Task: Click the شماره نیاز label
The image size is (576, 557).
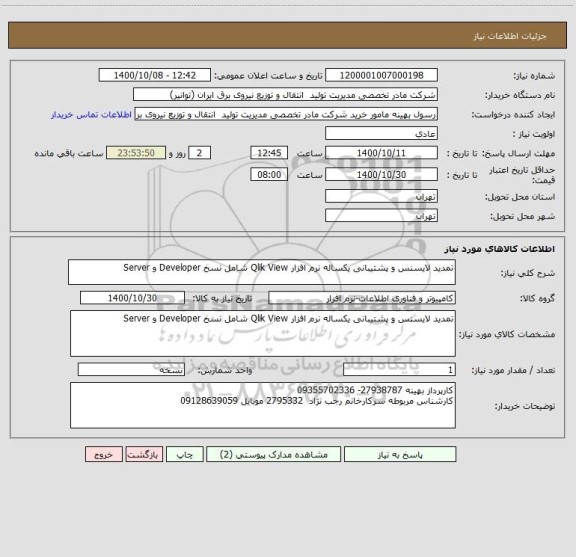Action: 534,76
